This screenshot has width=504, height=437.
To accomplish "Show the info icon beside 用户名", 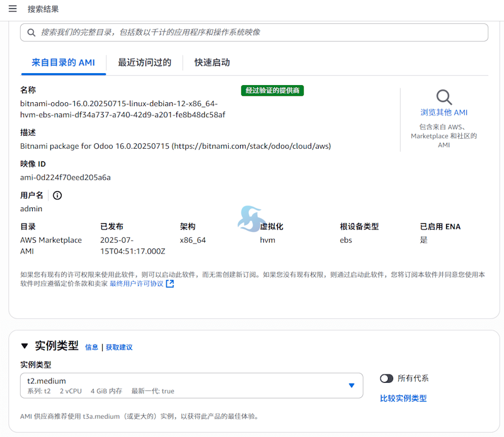I will coord(57,195).
